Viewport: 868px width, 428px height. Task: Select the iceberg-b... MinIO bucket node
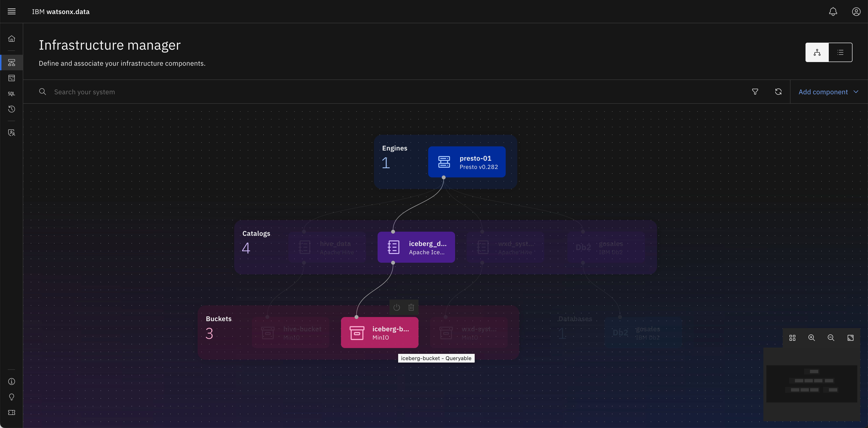(380, 333)
